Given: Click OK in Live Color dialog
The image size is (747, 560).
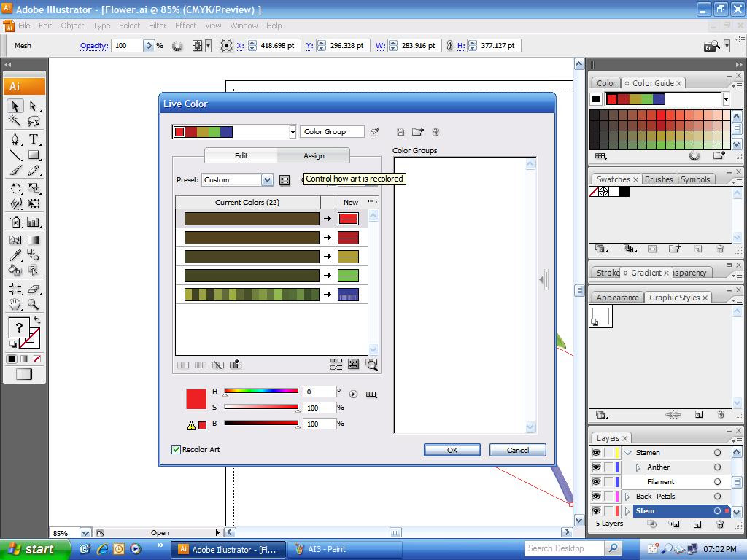Looking at the screenshot, I should [x=452, y=450].
